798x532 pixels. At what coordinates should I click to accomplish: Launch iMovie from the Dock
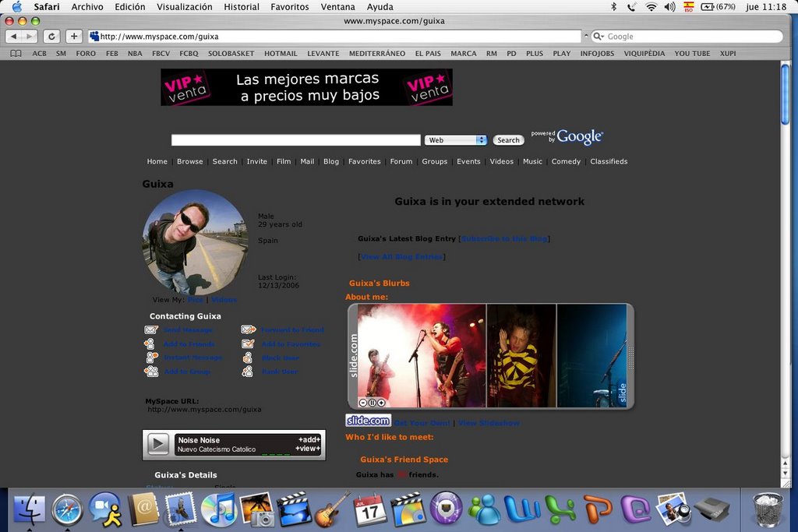click(294, 509)
